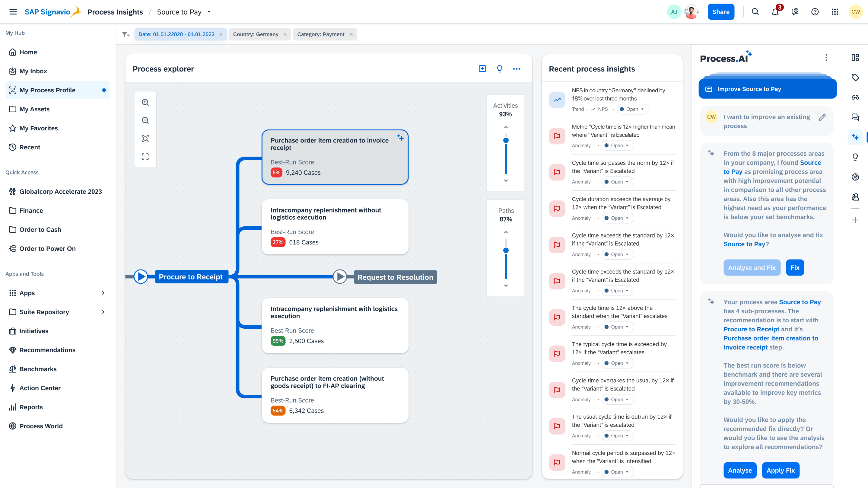
Task: Remove the Category: Payment filter
Action: coord(351,34)
